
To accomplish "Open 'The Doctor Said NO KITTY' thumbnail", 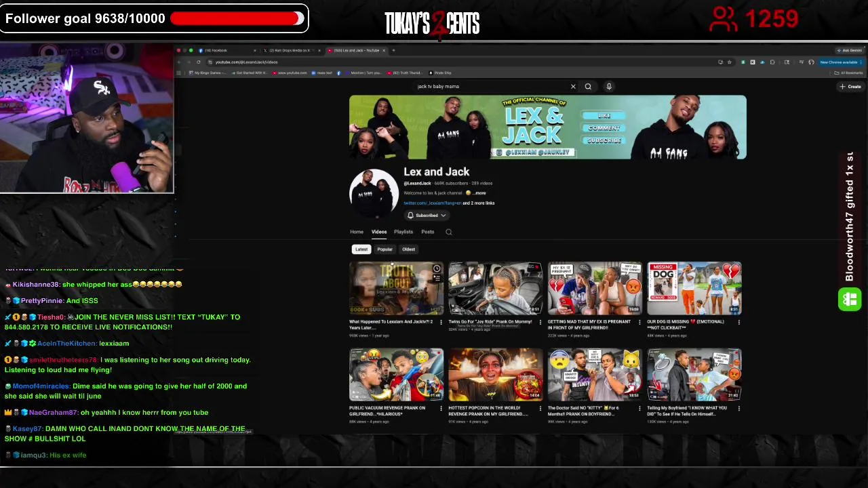I will tap(595, 375).
